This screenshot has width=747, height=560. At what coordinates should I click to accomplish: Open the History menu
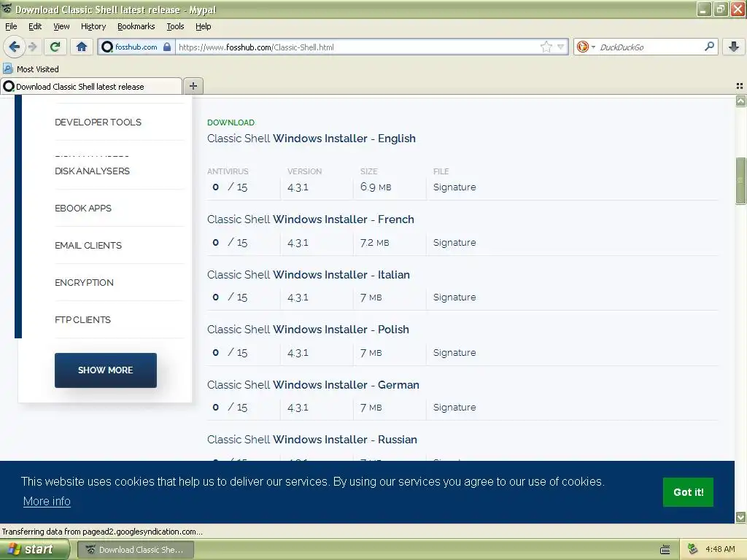pyautogui.click(x=93, y=26)
